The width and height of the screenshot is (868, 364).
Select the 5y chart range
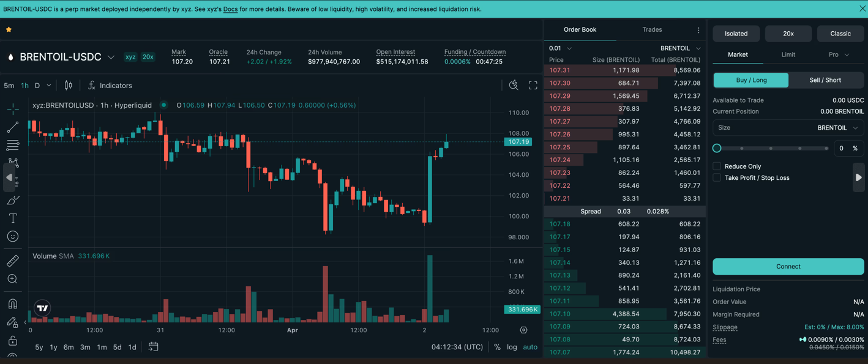pos(39,347)
